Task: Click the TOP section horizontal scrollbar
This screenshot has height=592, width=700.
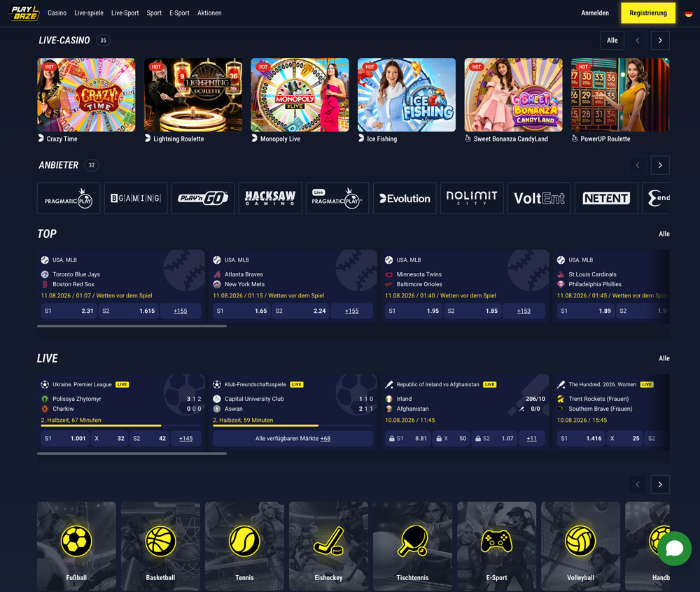Action: [x=132, y=326]
